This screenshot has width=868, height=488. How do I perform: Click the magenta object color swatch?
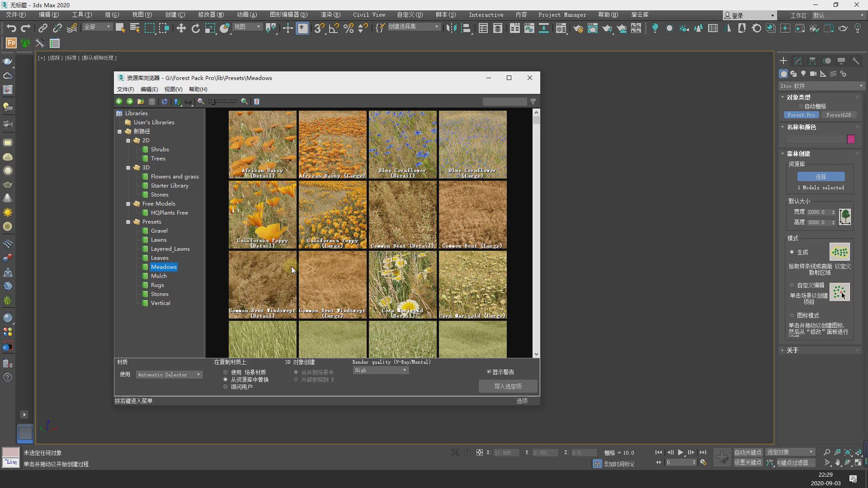point(851,139)
